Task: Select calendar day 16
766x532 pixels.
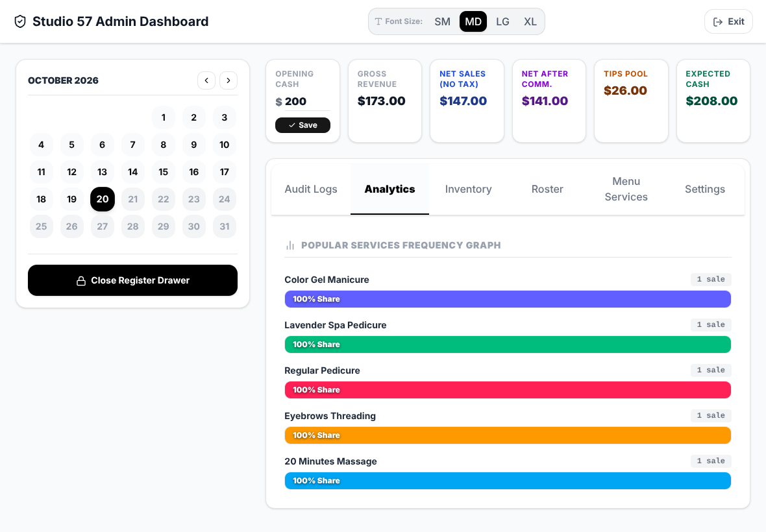Action: [x=194, y=172]
